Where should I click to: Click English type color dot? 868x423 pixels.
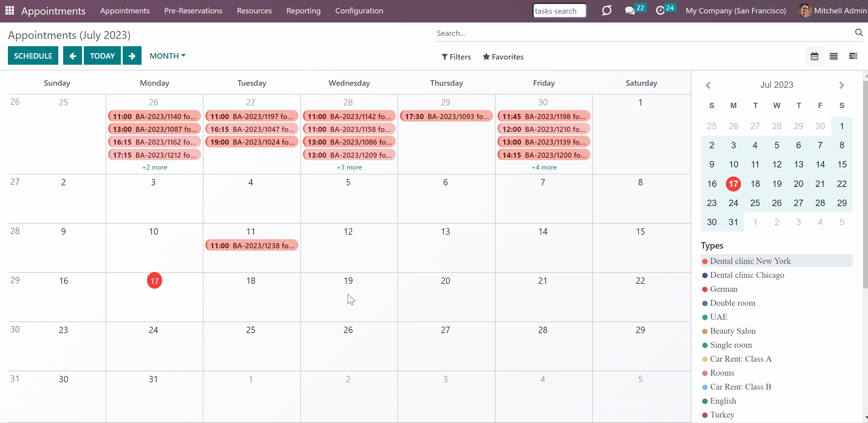click(705, 401)
